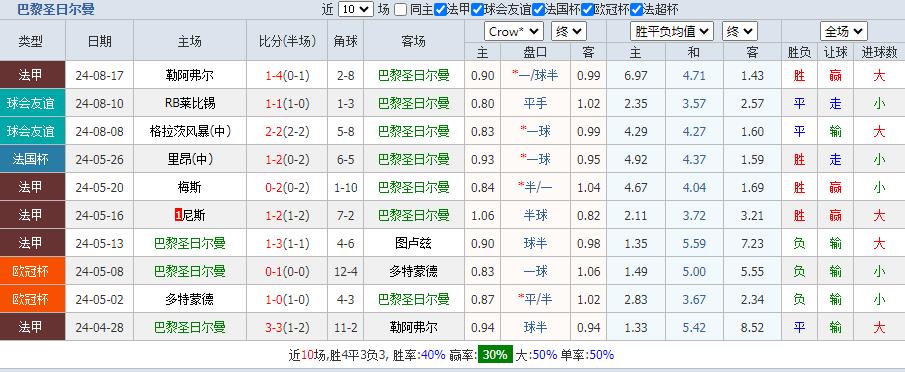Image resolution: width=905 pixels, height=372 pixels.
Task: Click the 盘口 column header
Action: coord(535,52)
